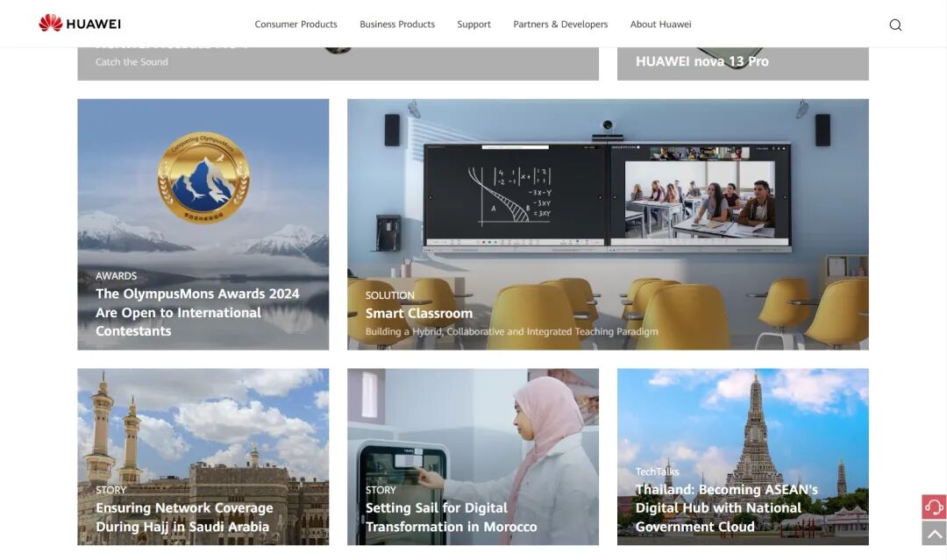The height and width of the screenshot is (560, 947).
Task: Open the OlympusMons Awards 2024 article
Action: pyautogui.click(x=197, y=312)
